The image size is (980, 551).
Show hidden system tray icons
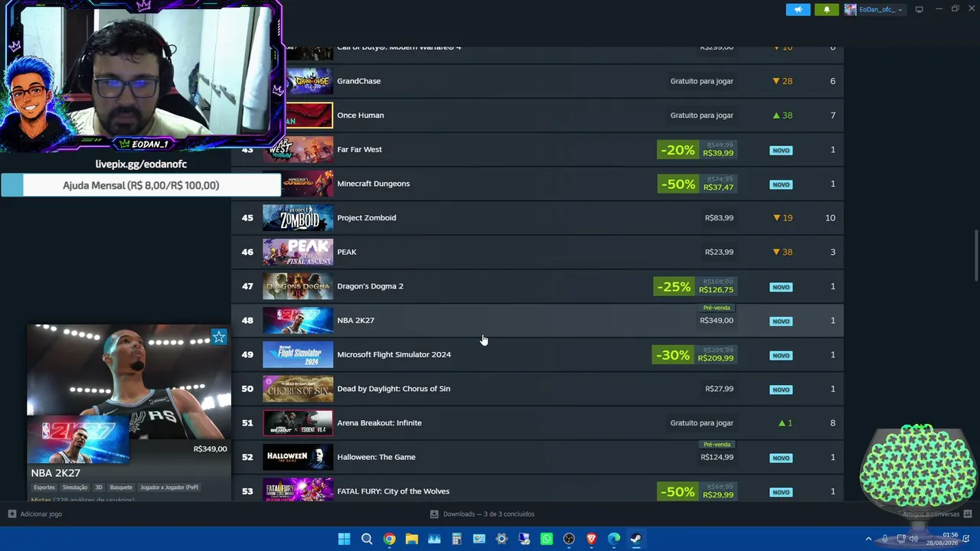(x=868, y=539)
